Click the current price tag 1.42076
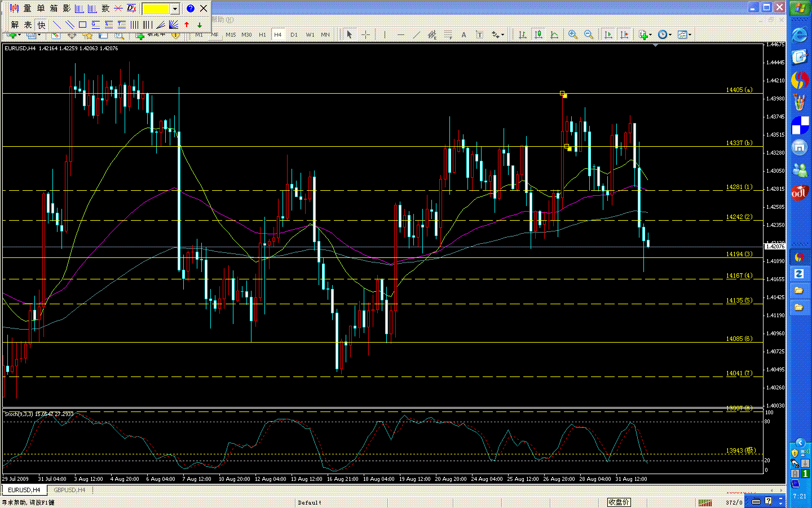This screenshot has height=508, width=812. point(775,246)
